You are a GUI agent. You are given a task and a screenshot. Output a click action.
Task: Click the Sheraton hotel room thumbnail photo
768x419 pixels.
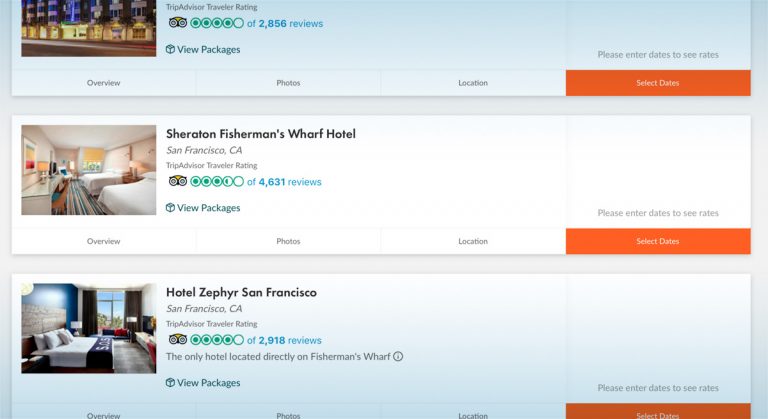[89, 170]
